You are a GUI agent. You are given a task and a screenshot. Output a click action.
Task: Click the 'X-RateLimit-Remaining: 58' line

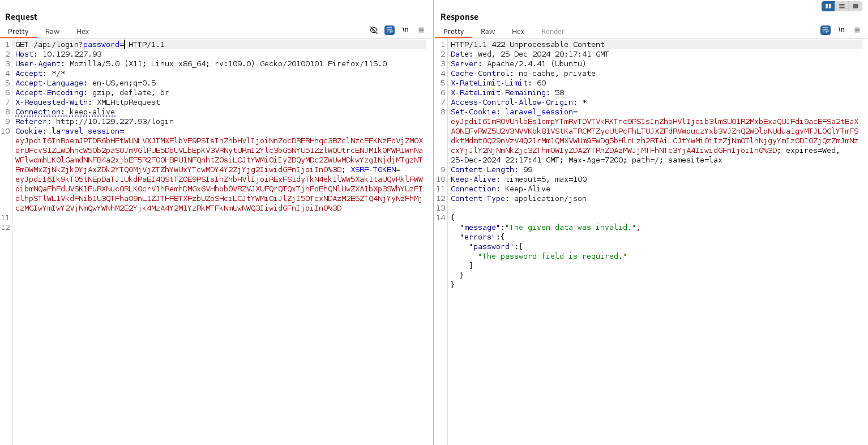(x=507, y=92)
